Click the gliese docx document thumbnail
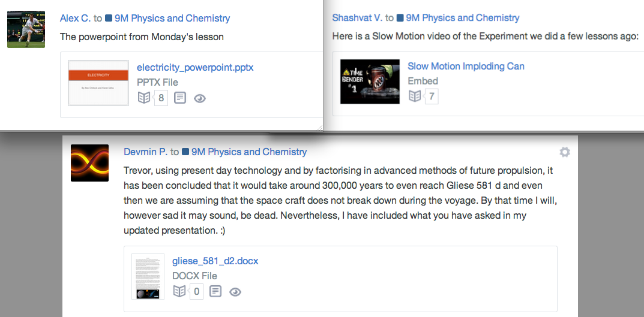Image resolution: width=644 pixels, height=317 pixels. pyautogui.click(x=148, y=276)
